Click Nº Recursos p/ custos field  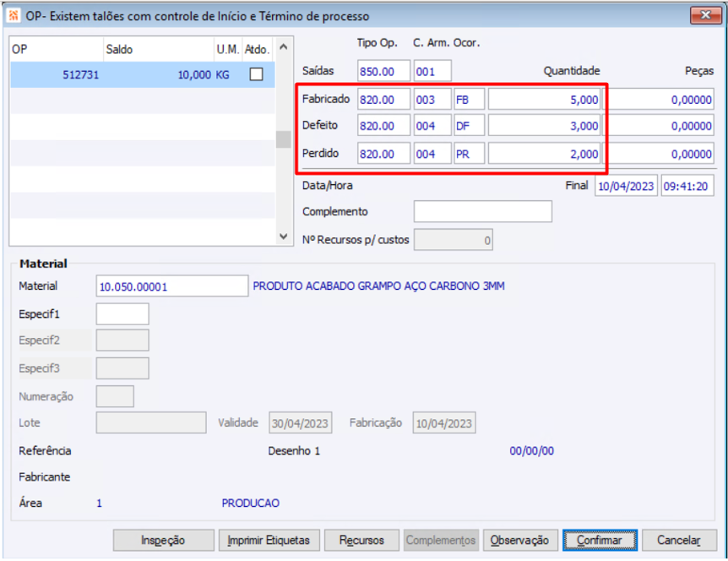tap(454, 240)
